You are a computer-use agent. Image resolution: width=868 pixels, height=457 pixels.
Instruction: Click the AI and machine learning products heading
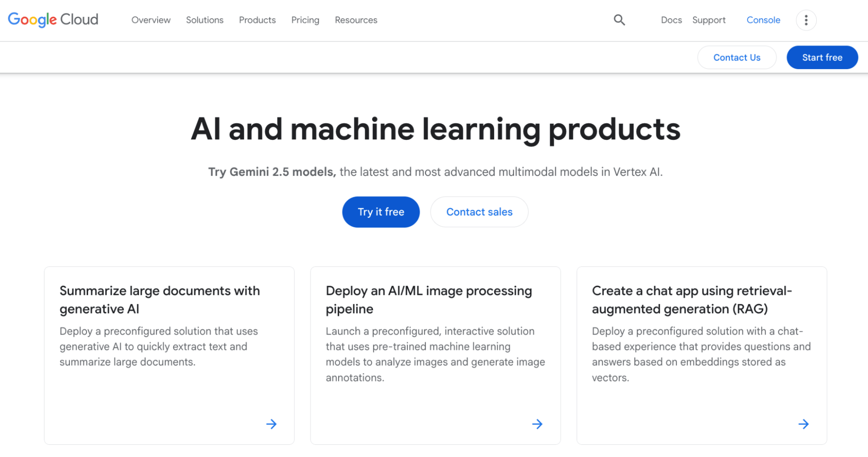pyautogui.click(x=436, y=129)
